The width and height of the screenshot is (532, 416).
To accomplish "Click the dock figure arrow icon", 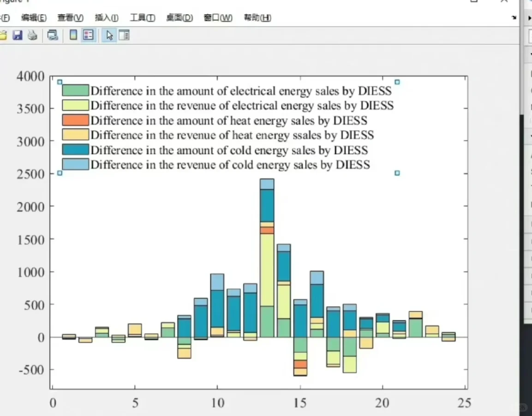I will (514, 17).
